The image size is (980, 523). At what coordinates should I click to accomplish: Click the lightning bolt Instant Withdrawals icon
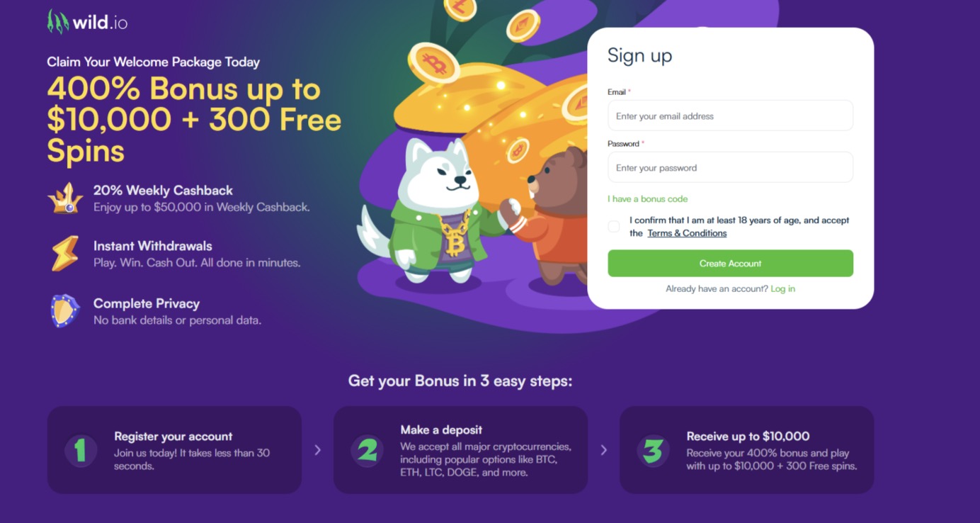tap(65, 254)
